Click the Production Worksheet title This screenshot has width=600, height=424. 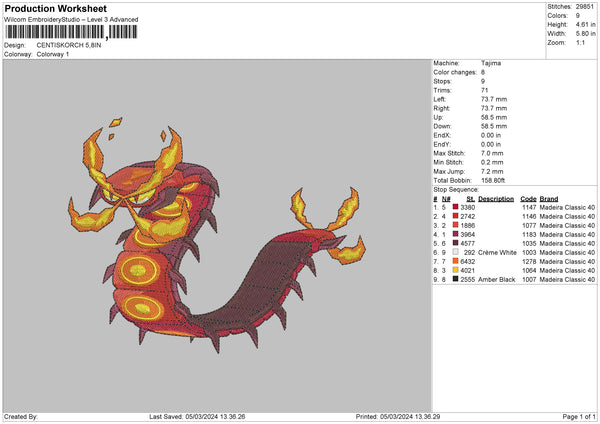(x=55, y=8)
